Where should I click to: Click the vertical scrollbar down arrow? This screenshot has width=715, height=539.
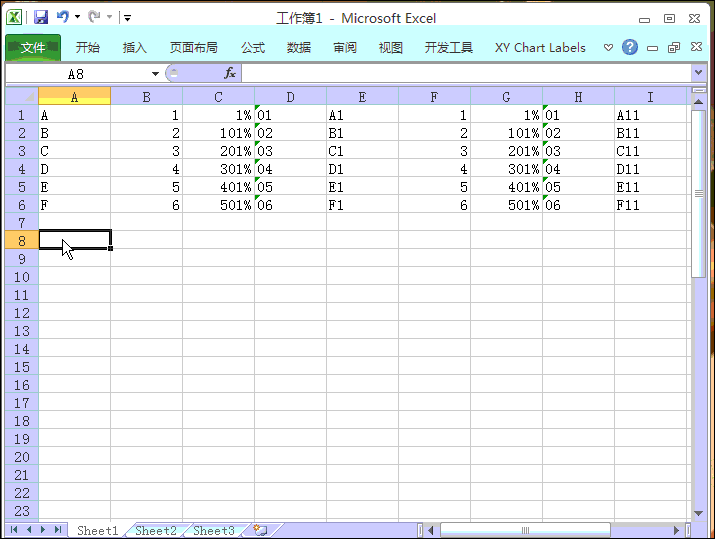pos(698,513)
